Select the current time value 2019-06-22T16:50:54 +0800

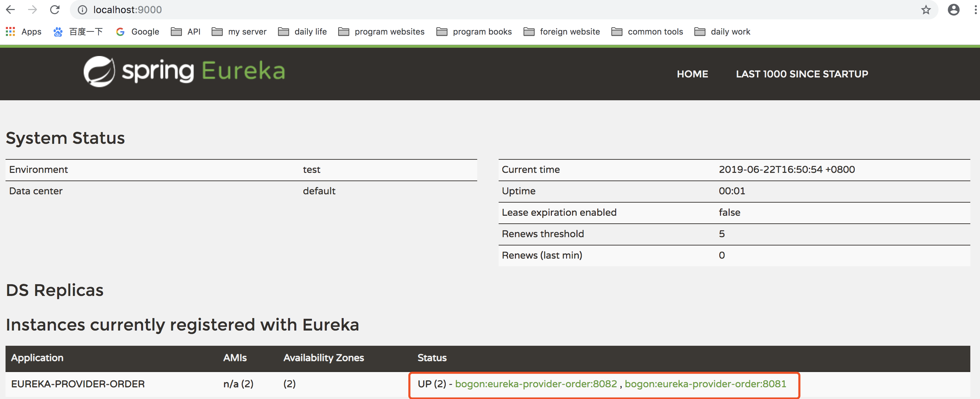pos(787,170)
